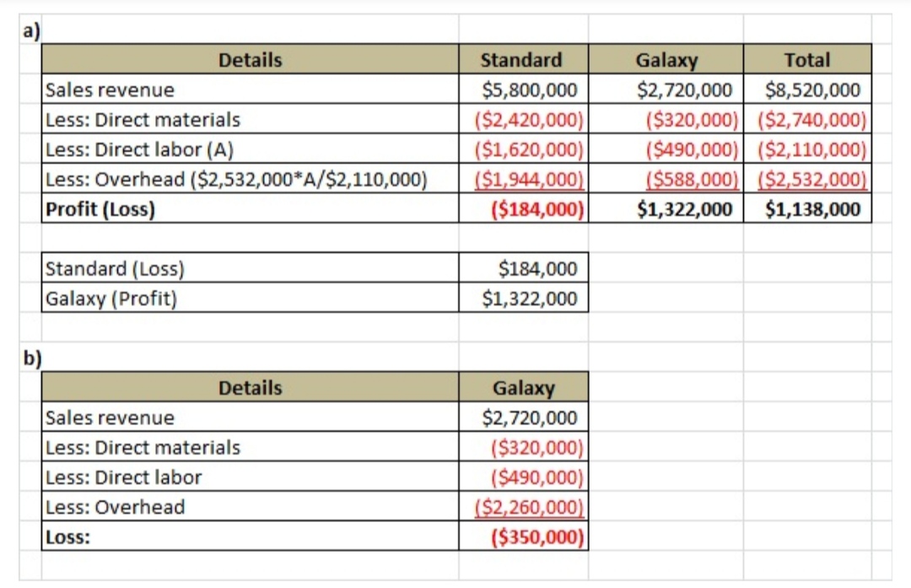Select the "Standard (Loss)" label cell

(x=115, y=269)
